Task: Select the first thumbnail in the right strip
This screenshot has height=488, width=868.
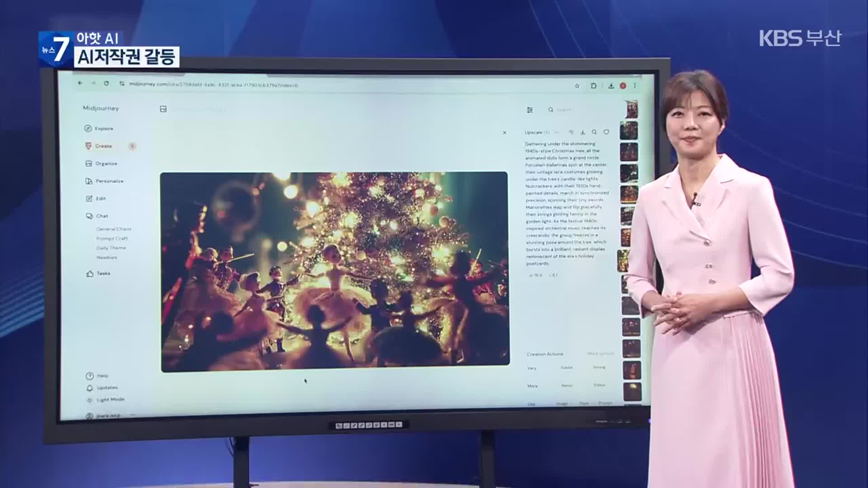Action: 631,109
